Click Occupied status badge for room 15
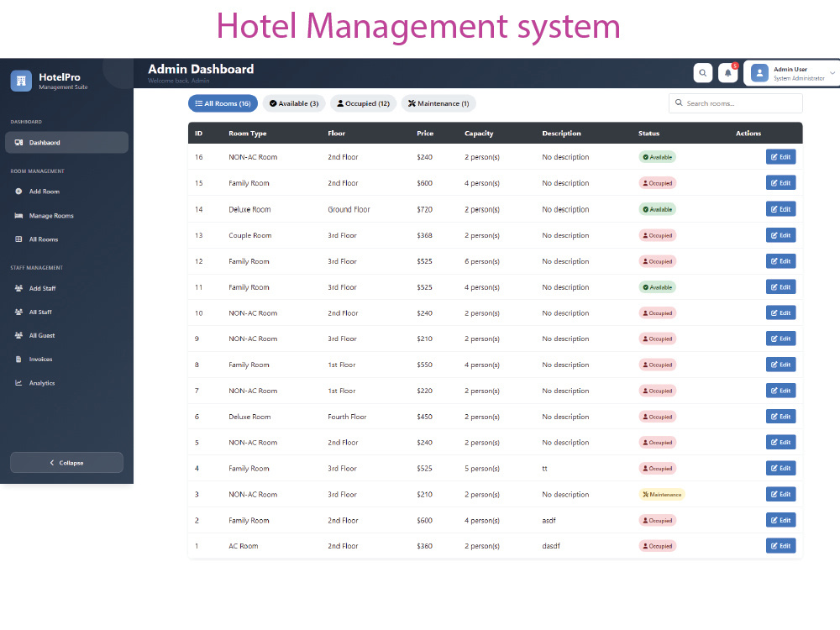The height and width of the screenshot is (630, 840). [x=658, y=183]
